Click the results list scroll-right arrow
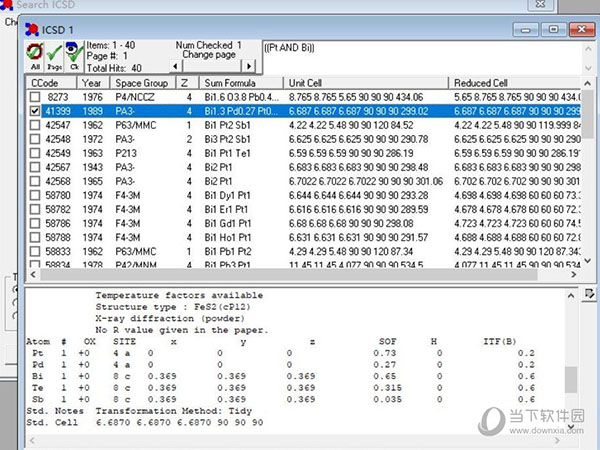The height and width of the screenshot is (450, 600). click(574, 274)
